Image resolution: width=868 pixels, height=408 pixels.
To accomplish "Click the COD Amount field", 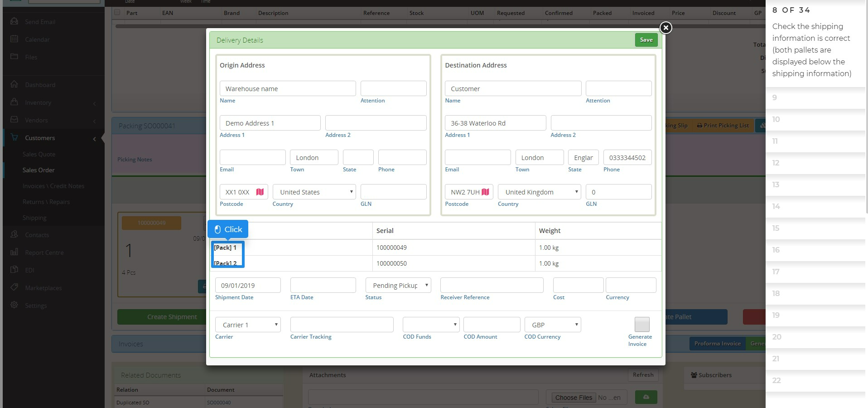I will tap(492, 325).
